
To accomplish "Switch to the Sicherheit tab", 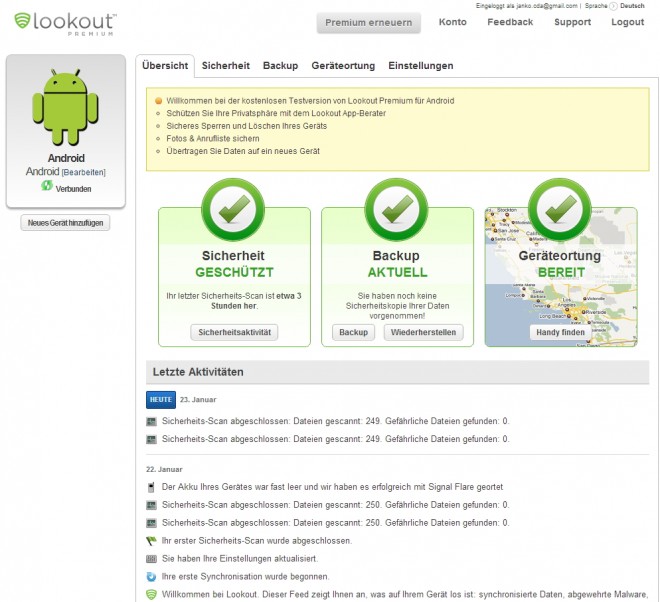I will 226,66.
